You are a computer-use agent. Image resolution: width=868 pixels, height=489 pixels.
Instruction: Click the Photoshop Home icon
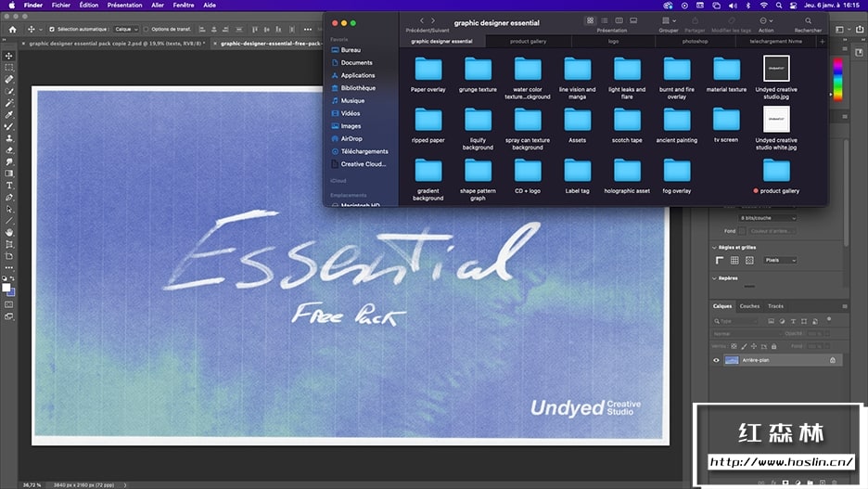click(x=12, y=30)
